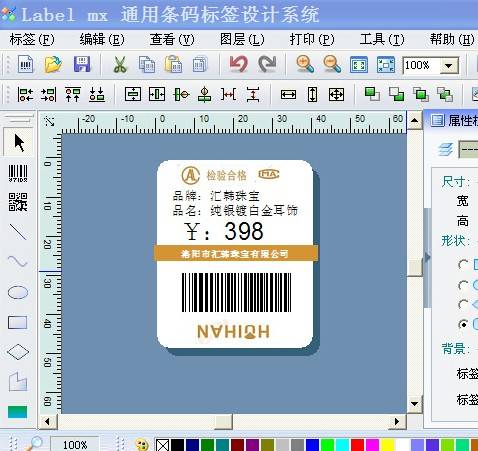Image resolution: width=478 pixels, height=451 pixels.
Task: Select the QR code tool
Action: point(18,202)
